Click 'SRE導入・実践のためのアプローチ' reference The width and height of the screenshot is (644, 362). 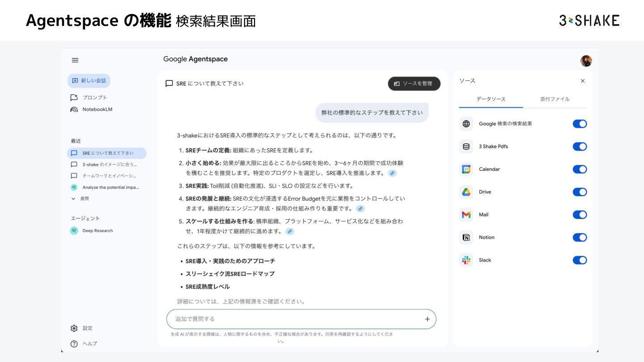point(230,261)
